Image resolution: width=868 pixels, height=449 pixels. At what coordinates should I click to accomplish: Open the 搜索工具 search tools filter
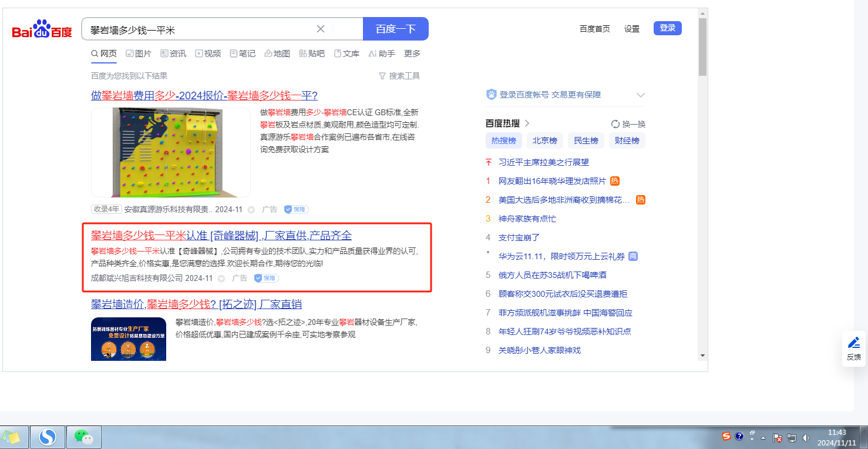click(x=399, y=76)
